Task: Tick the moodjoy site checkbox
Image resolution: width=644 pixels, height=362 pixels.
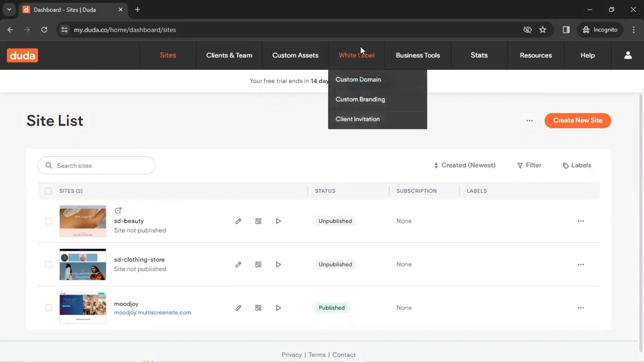Action: tap(48, 308)
